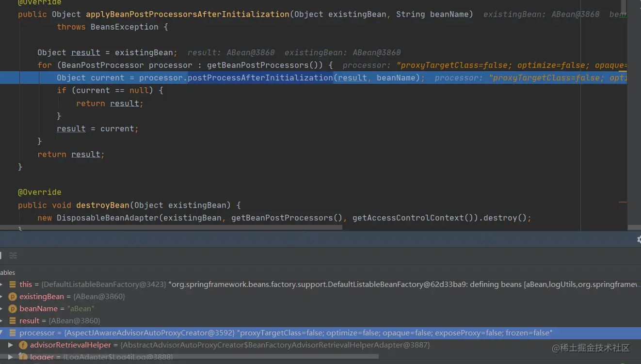The height and width of the screenshot is (364, 641).
Task: Click DisposableBeanAdapter in the destroyBean body
Action: 108,218
